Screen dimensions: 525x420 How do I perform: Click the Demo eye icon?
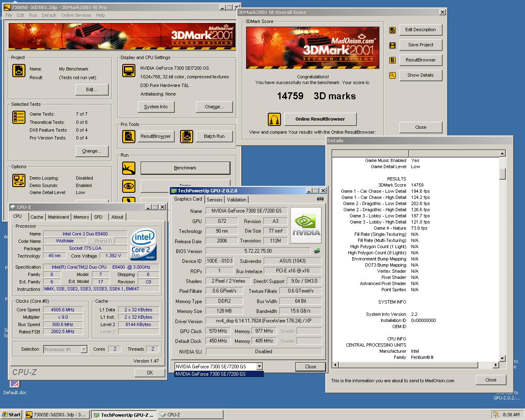[x=129, y=186]
